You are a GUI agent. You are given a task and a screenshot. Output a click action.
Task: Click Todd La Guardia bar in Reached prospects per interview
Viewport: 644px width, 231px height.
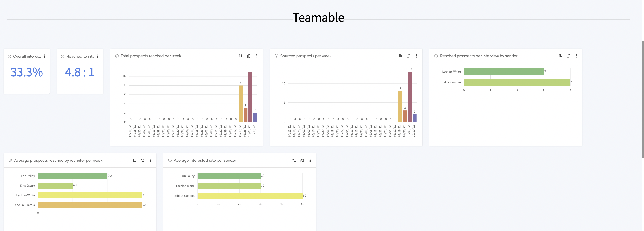[x=517, y=82]
